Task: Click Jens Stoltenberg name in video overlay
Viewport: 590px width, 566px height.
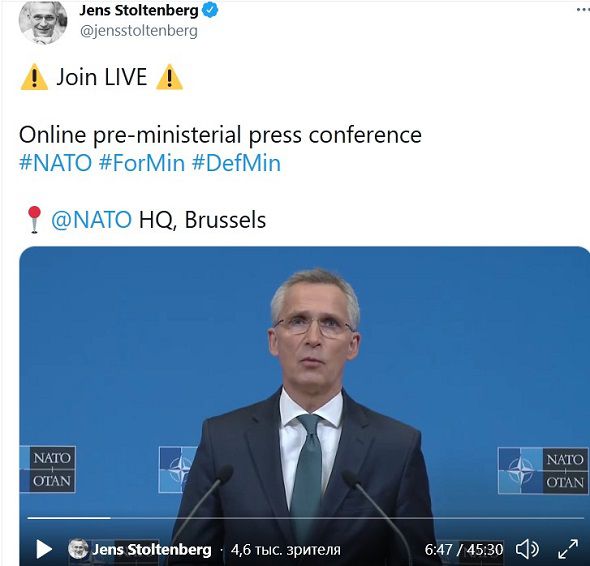Action: click(152, 550)
